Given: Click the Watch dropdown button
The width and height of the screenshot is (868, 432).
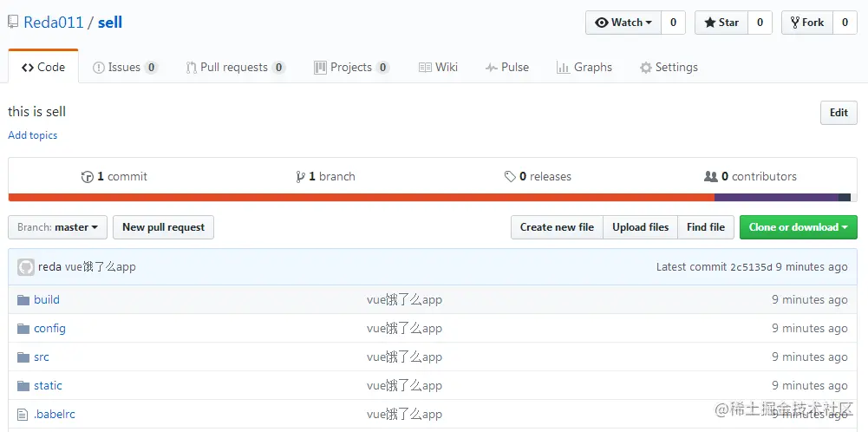Looking at the screenshot, I should [623, 23].
